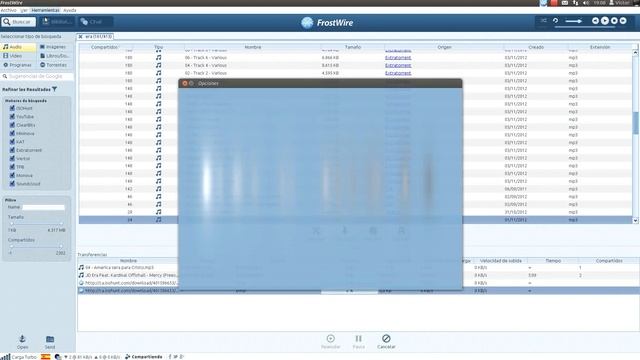Uncheck the SoundCloud search engine
Screen dimensions: 640x360
click(12, 184)
